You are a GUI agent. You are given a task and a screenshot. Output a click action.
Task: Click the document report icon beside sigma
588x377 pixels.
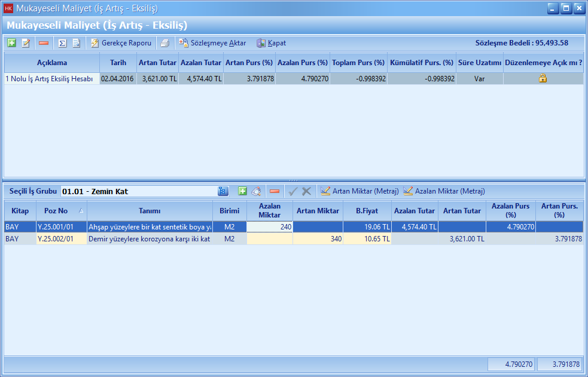click(x=77, y=43)
